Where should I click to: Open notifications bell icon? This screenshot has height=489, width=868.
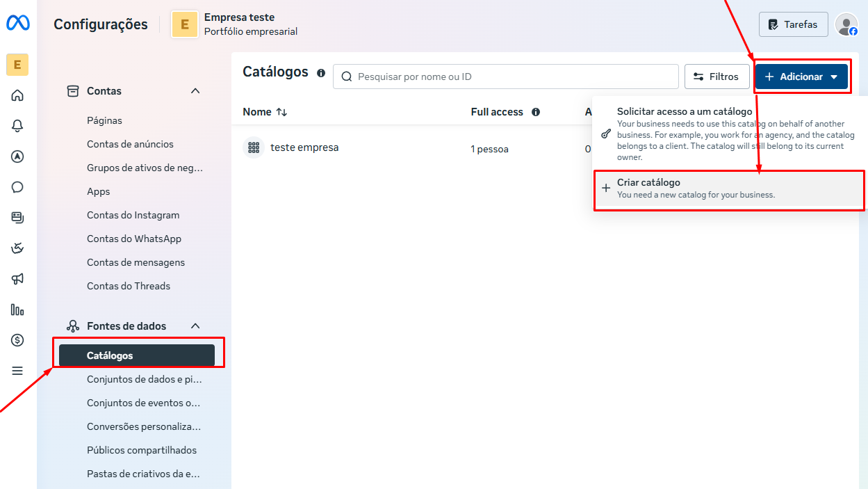[x=17, y=126]
